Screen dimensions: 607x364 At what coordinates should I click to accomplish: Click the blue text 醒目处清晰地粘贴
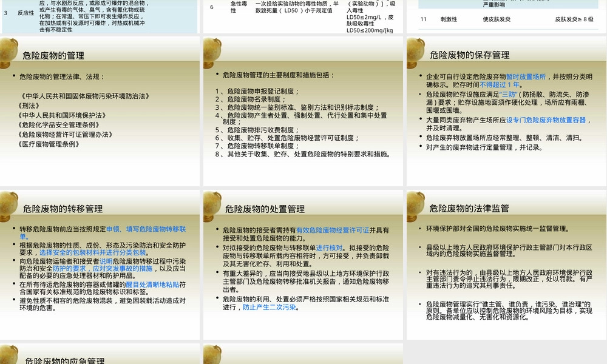coord(152,285)
